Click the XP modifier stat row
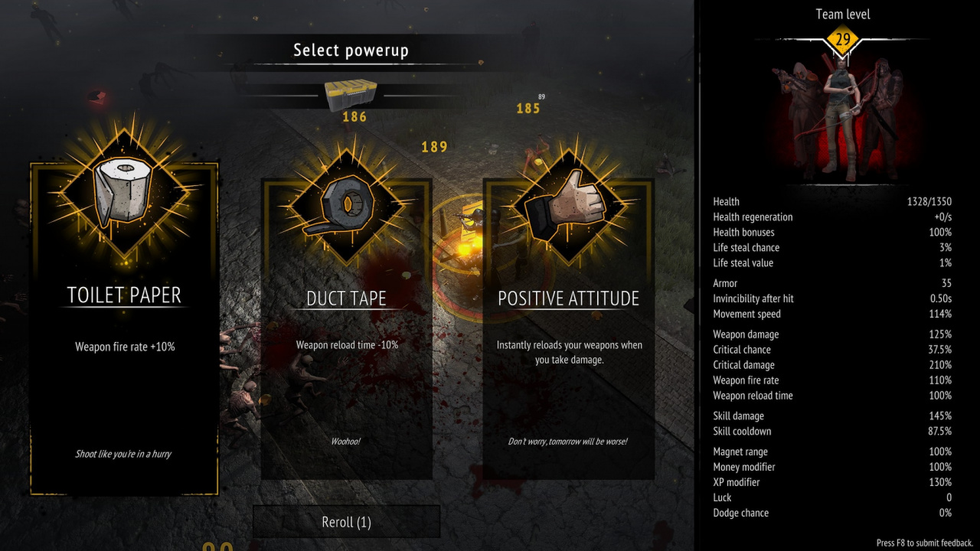The image size is (980, 551). click(832, 482)
